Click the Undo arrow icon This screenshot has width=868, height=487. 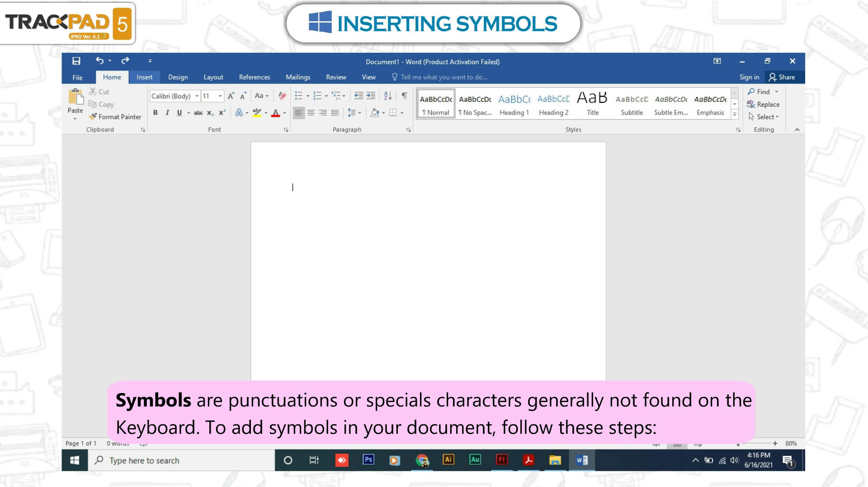[99, 61]
